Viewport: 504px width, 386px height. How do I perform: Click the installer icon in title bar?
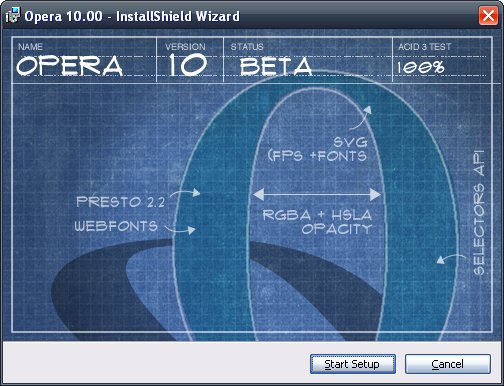point(13,16)
